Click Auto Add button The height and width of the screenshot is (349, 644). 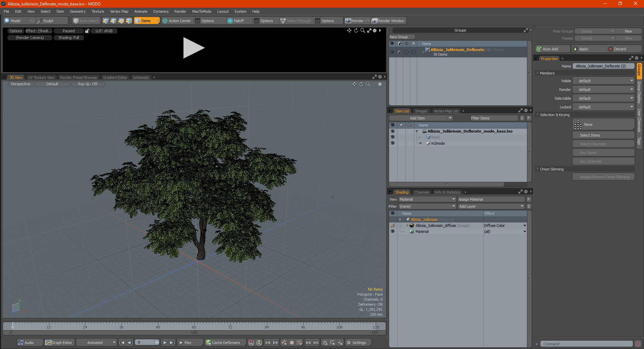pos(553,49)
